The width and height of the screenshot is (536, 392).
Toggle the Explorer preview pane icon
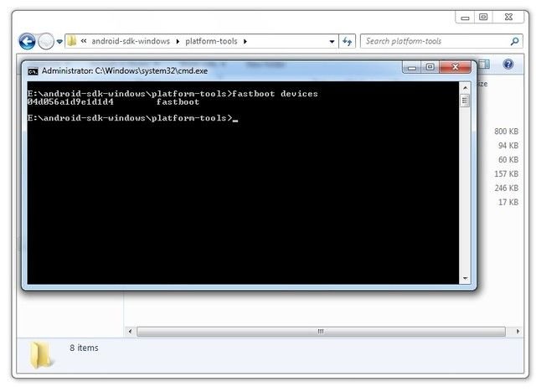tap(484, 64)
